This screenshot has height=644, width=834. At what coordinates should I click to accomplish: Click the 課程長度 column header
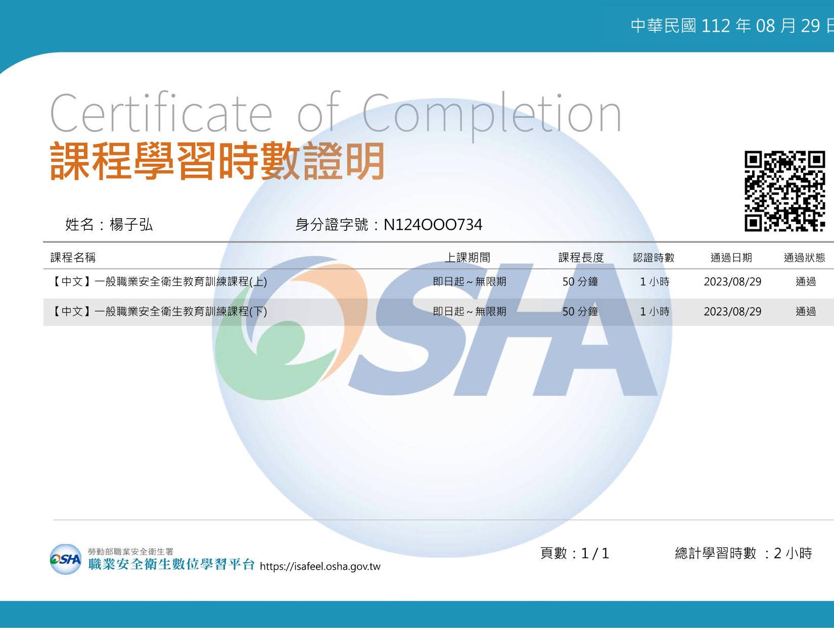[581, 258]
